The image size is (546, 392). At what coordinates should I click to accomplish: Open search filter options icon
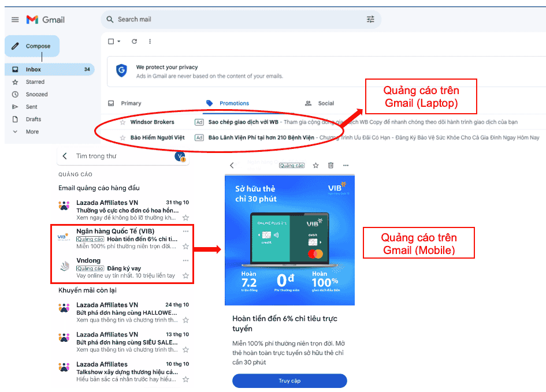[x=370, y=20]
